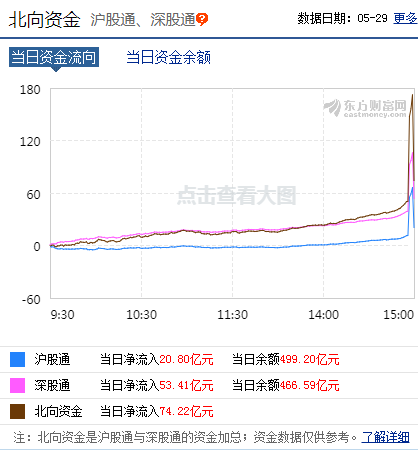This screenshot has height=450, width=418.
Task: Click the 120 y-axis label
Action: (30, 142)
